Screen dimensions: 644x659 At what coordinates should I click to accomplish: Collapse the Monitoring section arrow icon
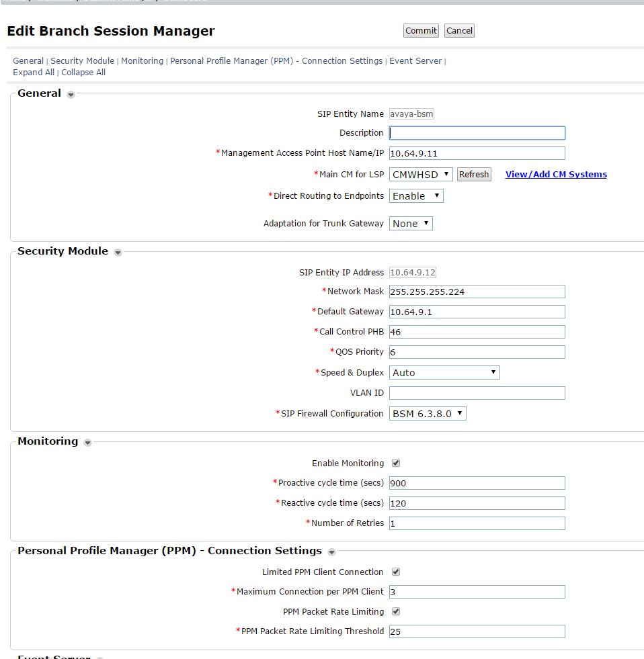[87, 443]
